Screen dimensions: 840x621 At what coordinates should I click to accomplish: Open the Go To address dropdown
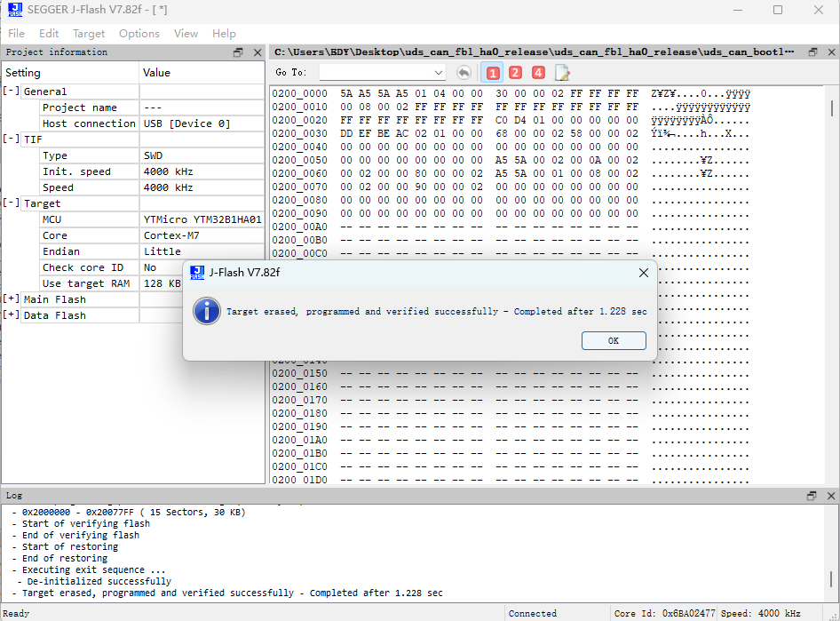pos(439,73)
